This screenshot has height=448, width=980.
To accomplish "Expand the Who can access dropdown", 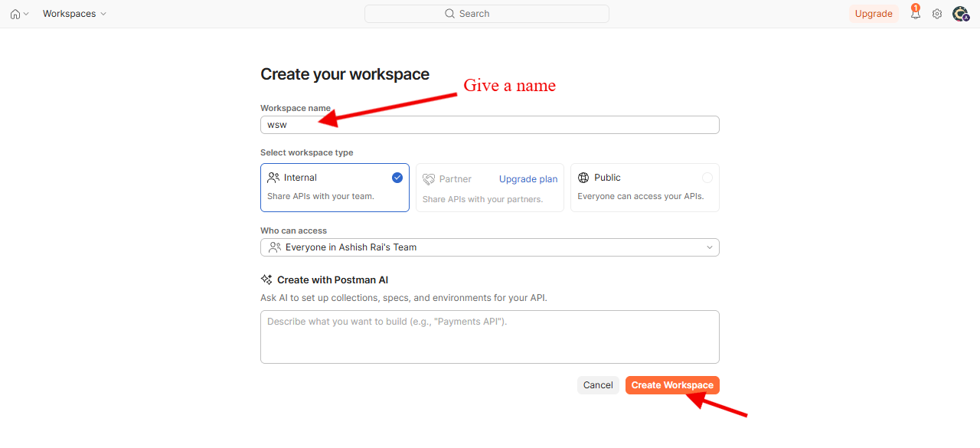I will point(490,247).
